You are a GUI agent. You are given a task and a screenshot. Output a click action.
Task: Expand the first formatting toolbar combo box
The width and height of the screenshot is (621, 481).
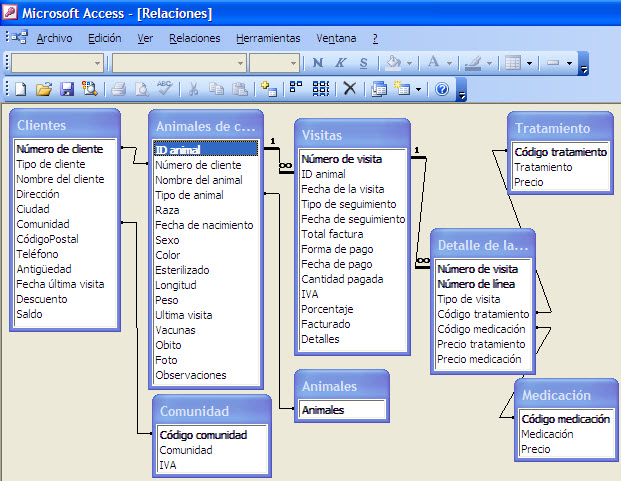tap(97, 63)
